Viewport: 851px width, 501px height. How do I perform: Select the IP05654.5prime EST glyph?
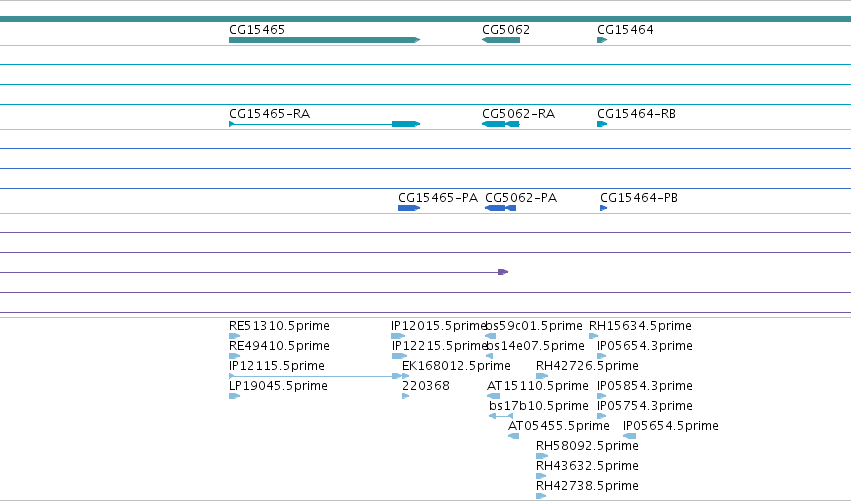[630, 436]
